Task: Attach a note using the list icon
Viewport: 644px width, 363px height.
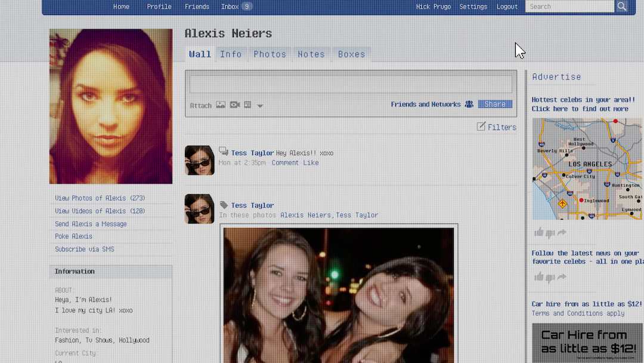Action: tap(247, 105)
